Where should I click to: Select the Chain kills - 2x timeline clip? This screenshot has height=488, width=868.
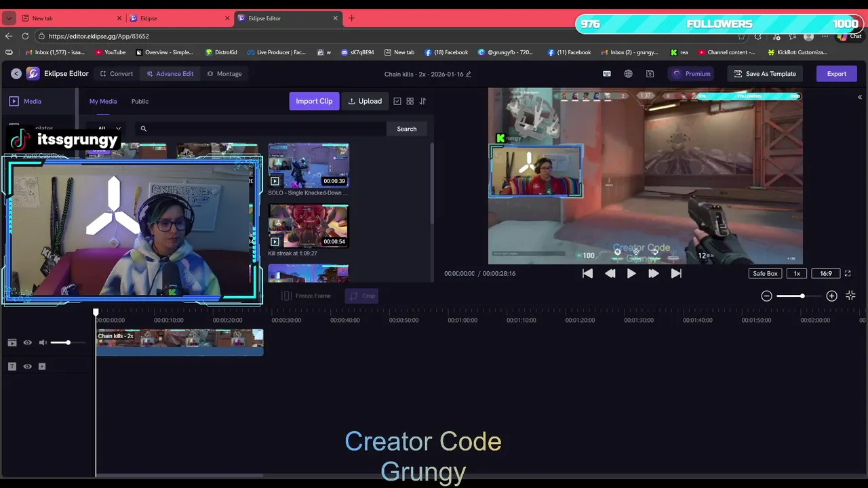[180, 342]
